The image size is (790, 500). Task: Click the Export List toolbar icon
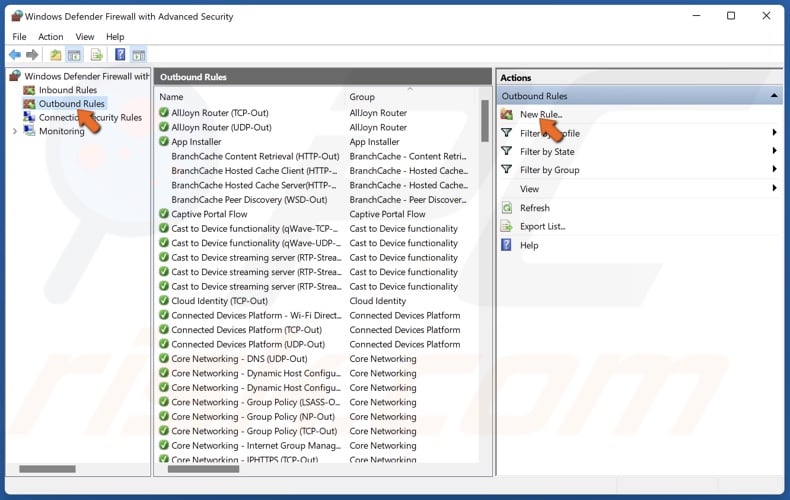(96, 55)
